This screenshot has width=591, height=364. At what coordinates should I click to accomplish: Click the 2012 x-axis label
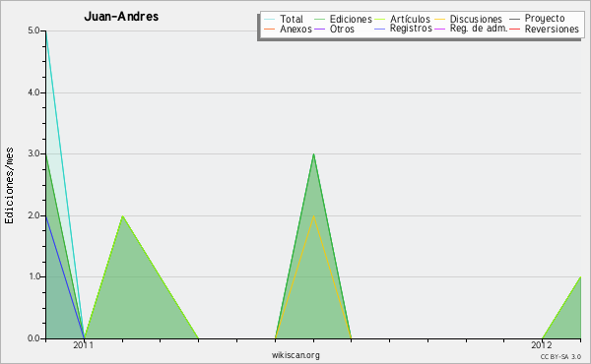coord(541,344)
